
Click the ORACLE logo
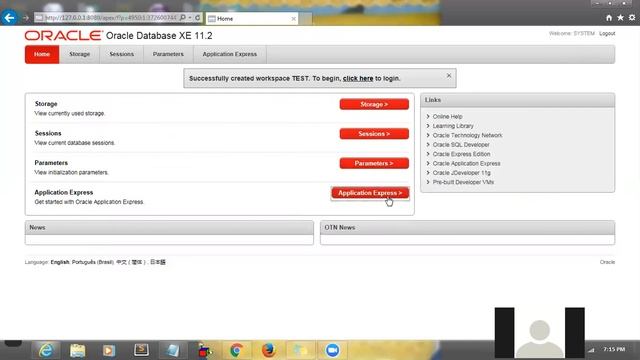click(63, 36)
